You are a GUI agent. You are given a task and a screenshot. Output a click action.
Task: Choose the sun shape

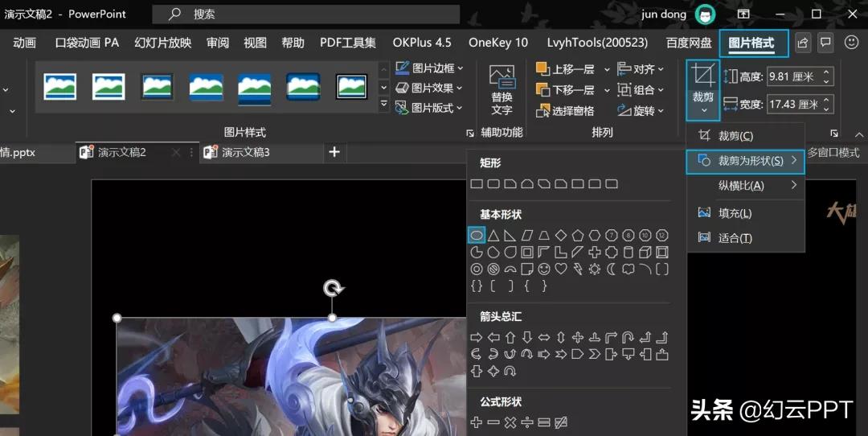[595, 269]
